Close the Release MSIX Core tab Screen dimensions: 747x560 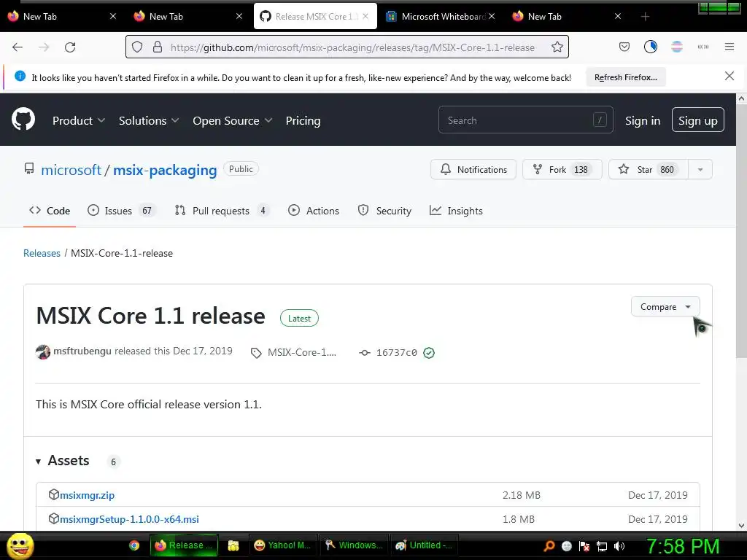coord(365,16)
